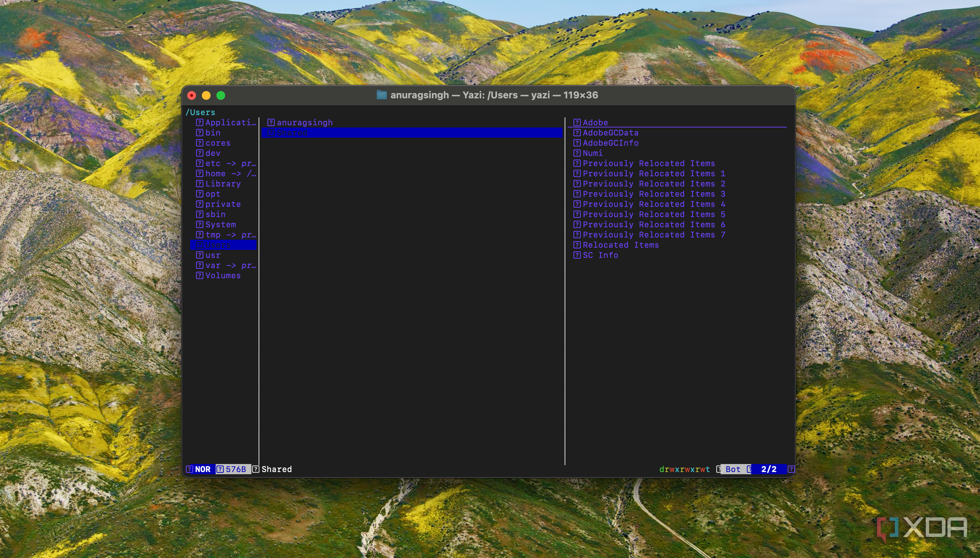Image resolution: width=980 pixels, height=558 pixels.
Task: Click the /Users path header
Action: click(x=200, y=112)
